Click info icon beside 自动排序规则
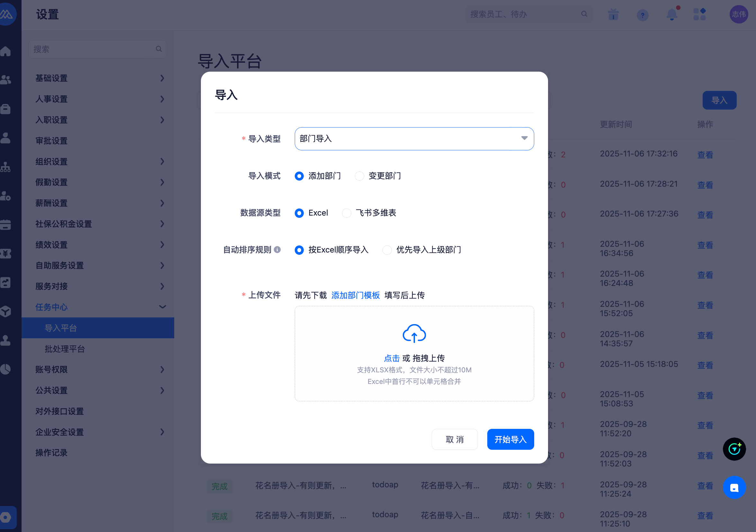Viewport: 756px width, 532px height. (277, 250)
